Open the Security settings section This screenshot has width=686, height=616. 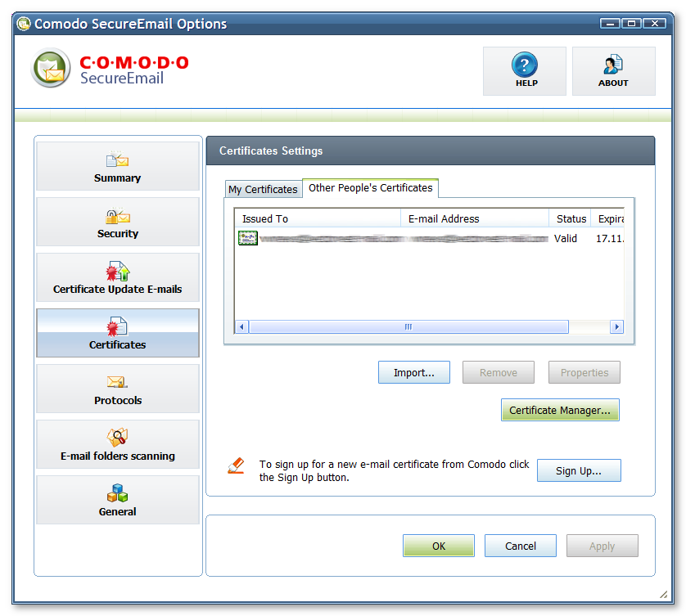click(x=118, y=222)
